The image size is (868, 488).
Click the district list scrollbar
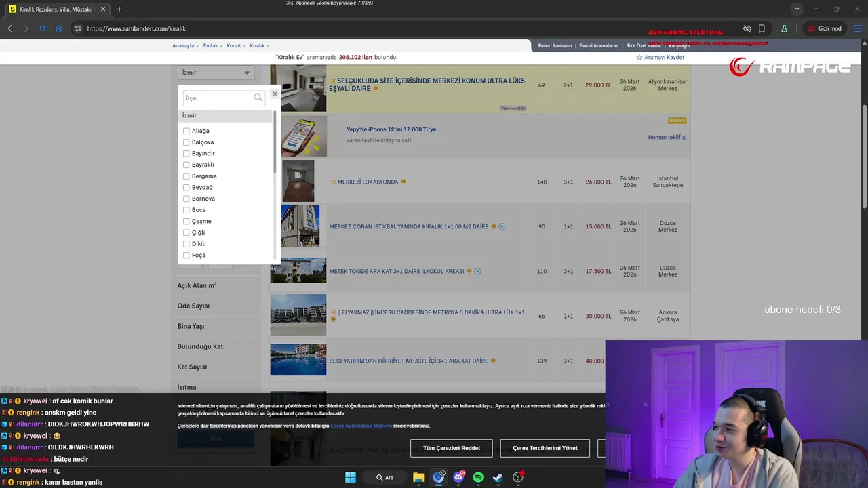[x=275, y=142]
